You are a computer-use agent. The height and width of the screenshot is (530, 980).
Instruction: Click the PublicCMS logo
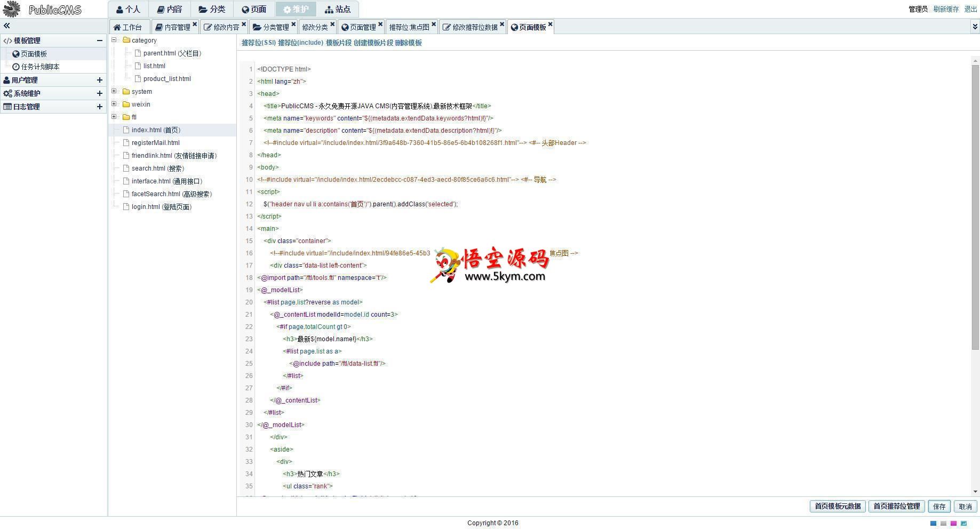point(42,9)
